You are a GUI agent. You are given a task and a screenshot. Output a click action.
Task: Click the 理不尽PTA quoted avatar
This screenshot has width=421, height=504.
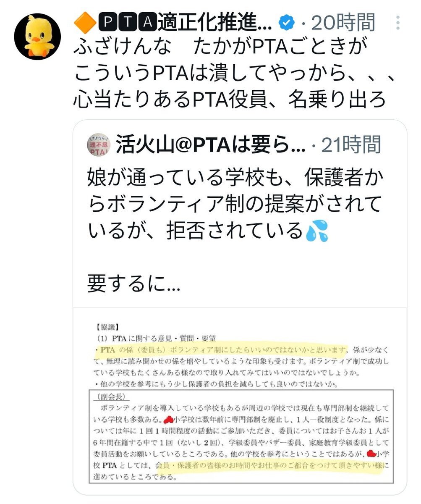[x=98, y=145]
